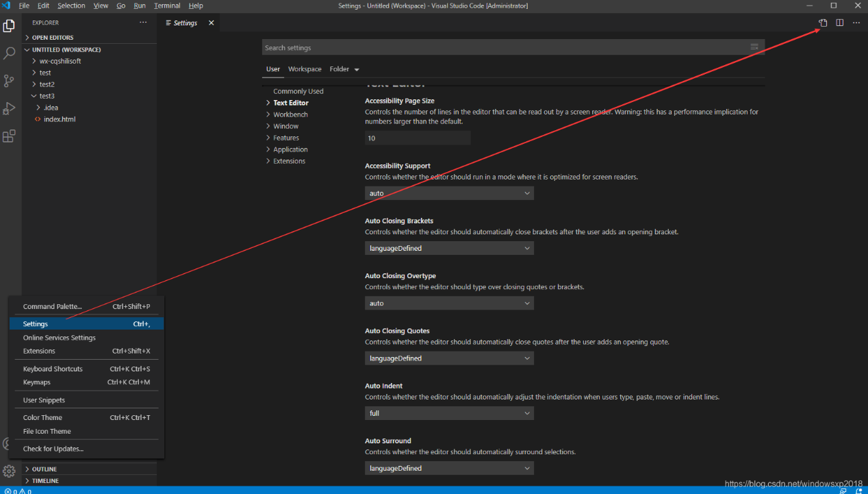868x494 pixels.
Task: Choose Settings in the Manage menu
Action: click(x=86, y=324)
